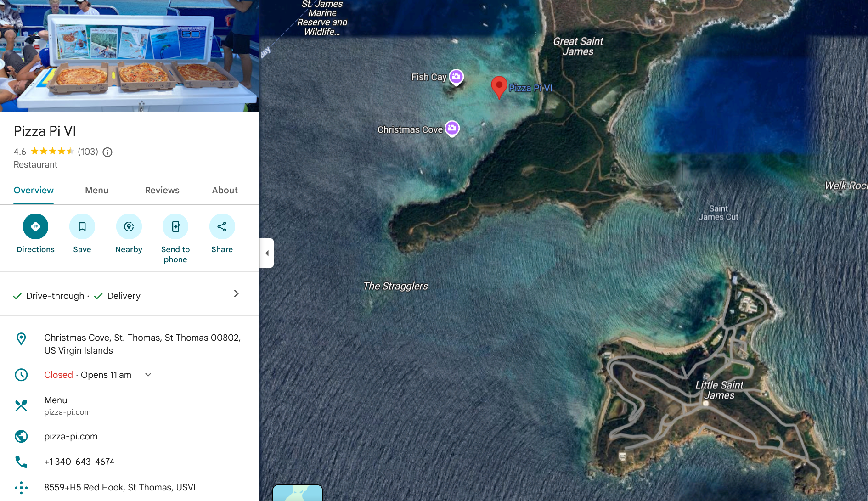Screen dimensions: 868x501
Task: Click the Pizza Pi VI map label
Action: click(530, 88)
